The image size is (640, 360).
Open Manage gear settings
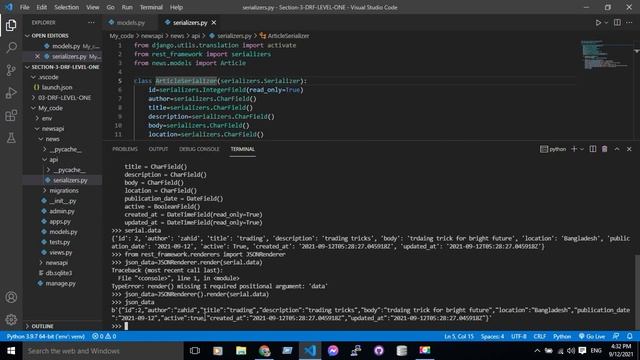click(11, 320)
